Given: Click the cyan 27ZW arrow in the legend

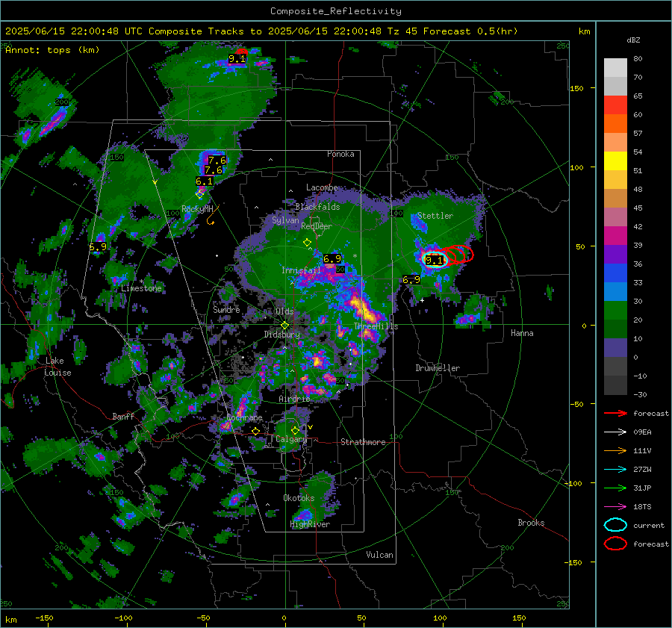Looking at the screenshot, I should click(615, 470).
